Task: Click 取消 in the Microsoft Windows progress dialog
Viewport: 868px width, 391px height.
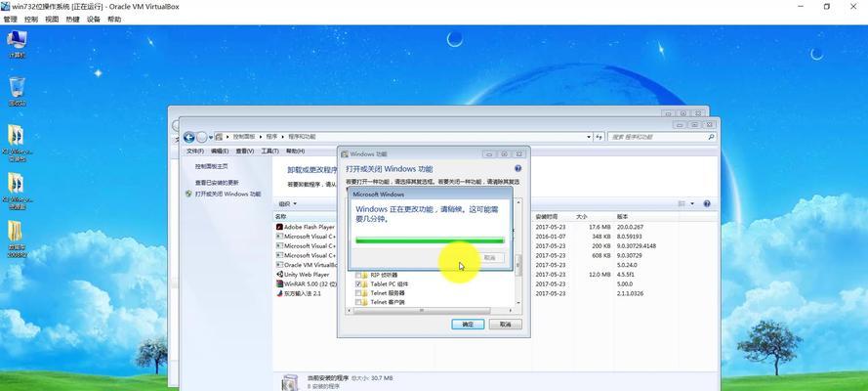Action: point(489,258)
